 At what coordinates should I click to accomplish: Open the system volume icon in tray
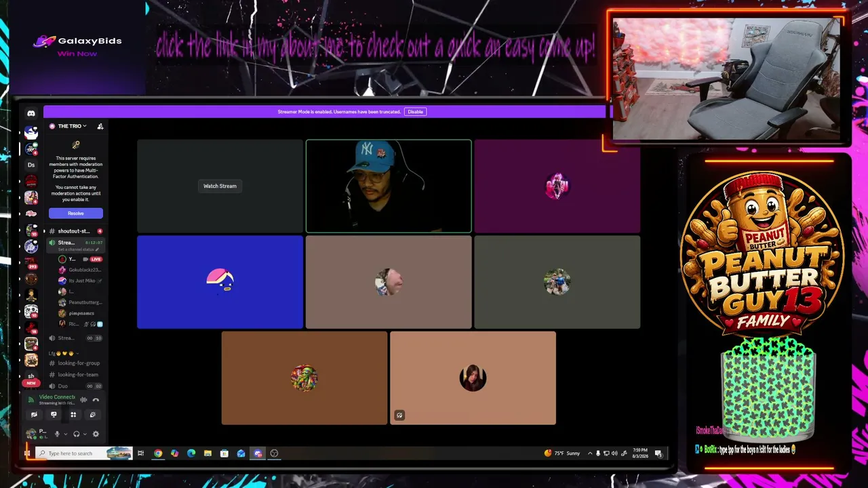point(615,453)
